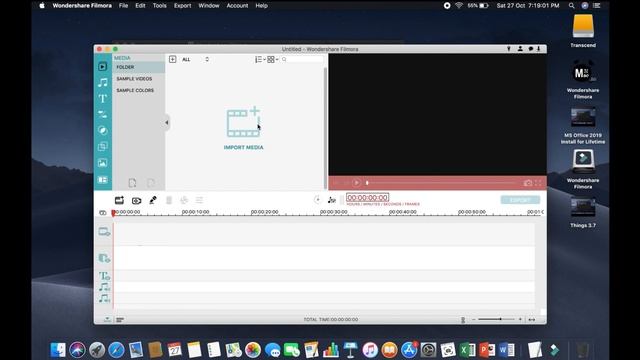
Task: Open Excel from the Dock
Action: click(x=467, y=350)
